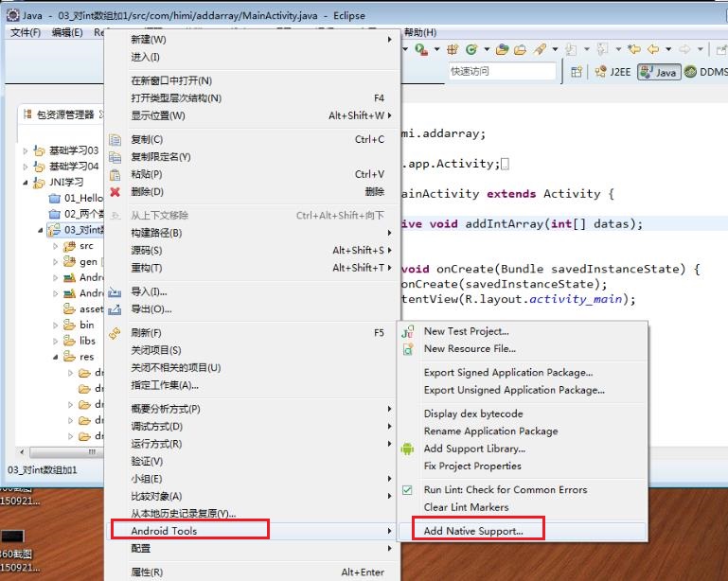Click the Paste clipboard icon
This screenshot has height=581, width=728.
click(x=115, y=174)
